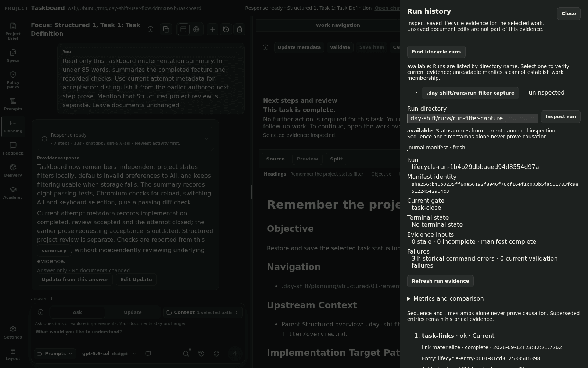Go to the Specs section
588x368 pixels.
point(13,56)
